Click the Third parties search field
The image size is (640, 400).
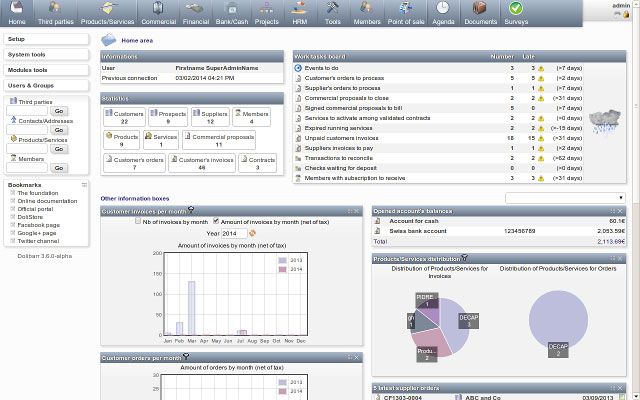(x=27, y=111)
